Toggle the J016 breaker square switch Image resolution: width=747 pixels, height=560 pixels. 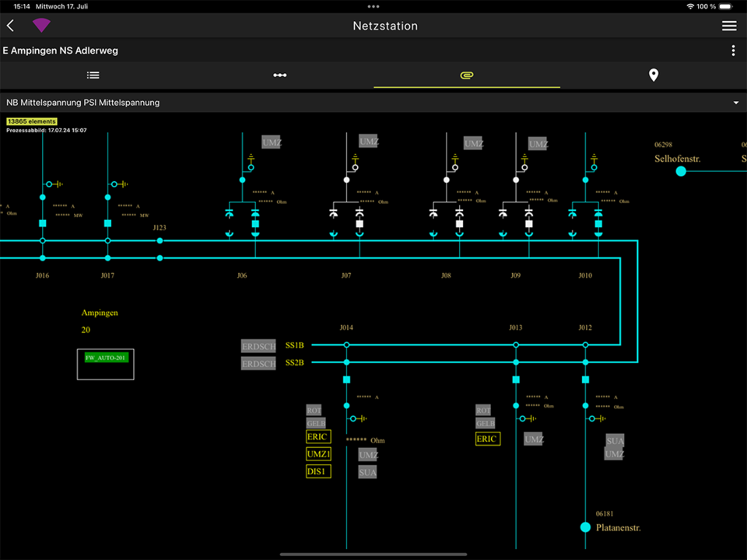pyautogui.click(x=42, y=223)
